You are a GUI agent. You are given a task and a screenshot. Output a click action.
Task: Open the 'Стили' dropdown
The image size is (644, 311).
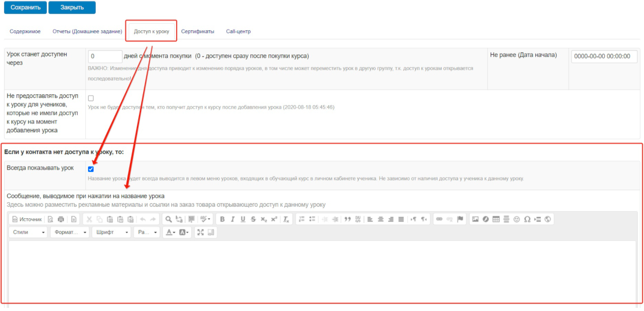coord(28,232)
